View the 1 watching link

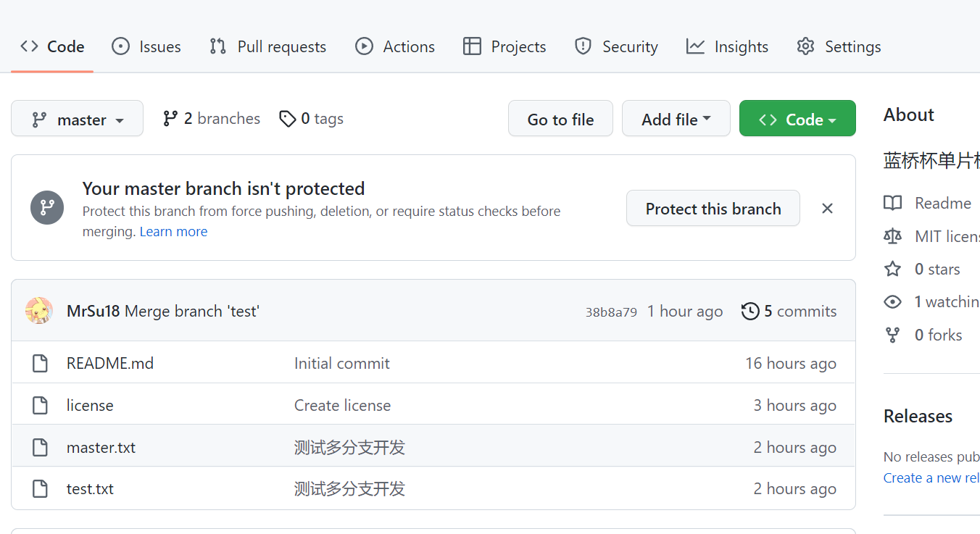click(947, 302)
